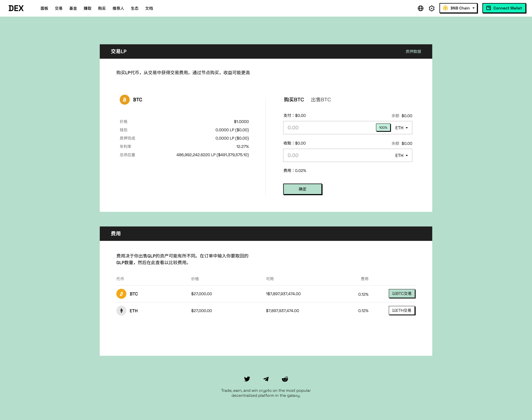Click the BTC coin icon in the LP panel
The height and width of the screenshot is (420, 532).
pyautogui.click(x=125, y=100)
